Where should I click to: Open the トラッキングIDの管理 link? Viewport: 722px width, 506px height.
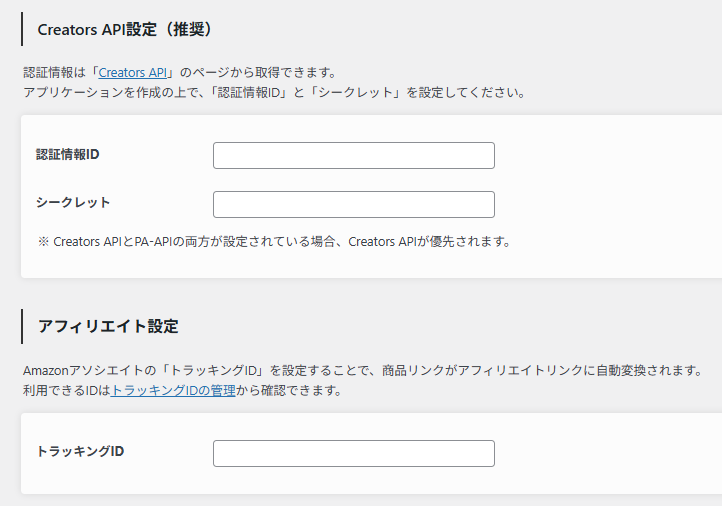173,391
